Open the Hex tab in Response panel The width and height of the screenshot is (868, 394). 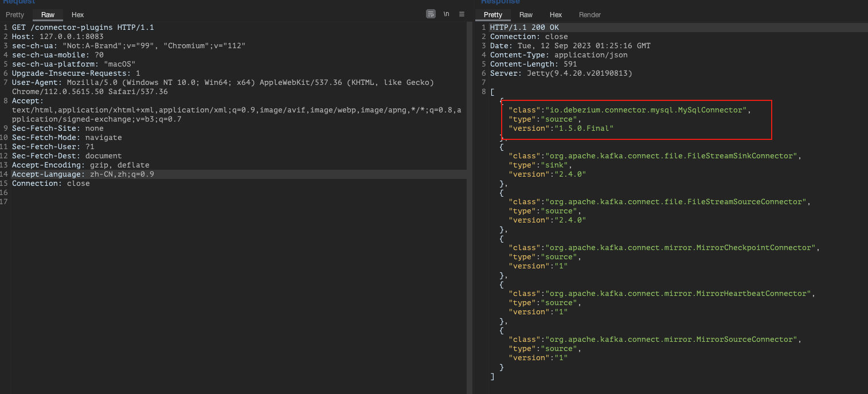click(x=556, y=15)
